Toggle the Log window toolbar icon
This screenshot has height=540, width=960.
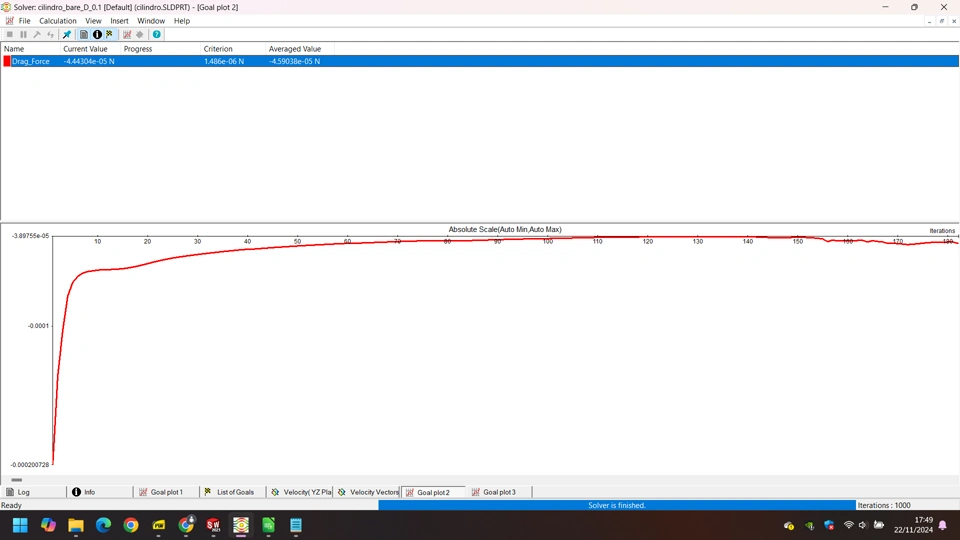84,34
